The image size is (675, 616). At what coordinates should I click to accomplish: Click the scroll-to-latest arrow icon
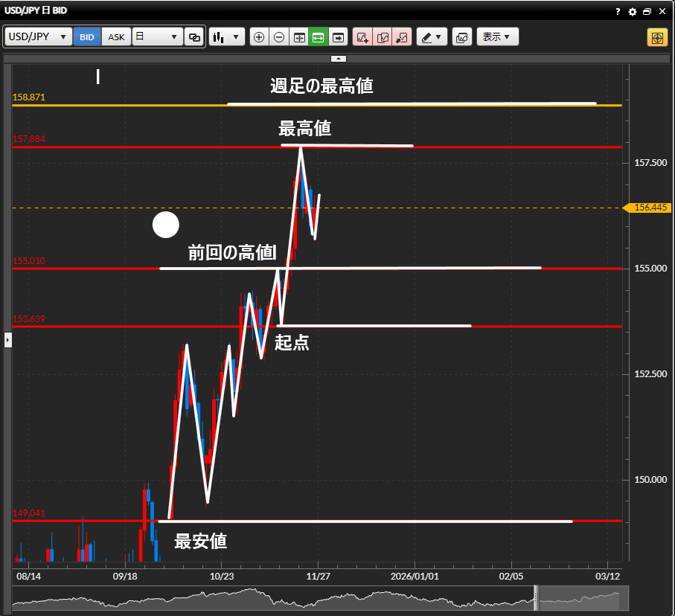click(x=339, y=37)
